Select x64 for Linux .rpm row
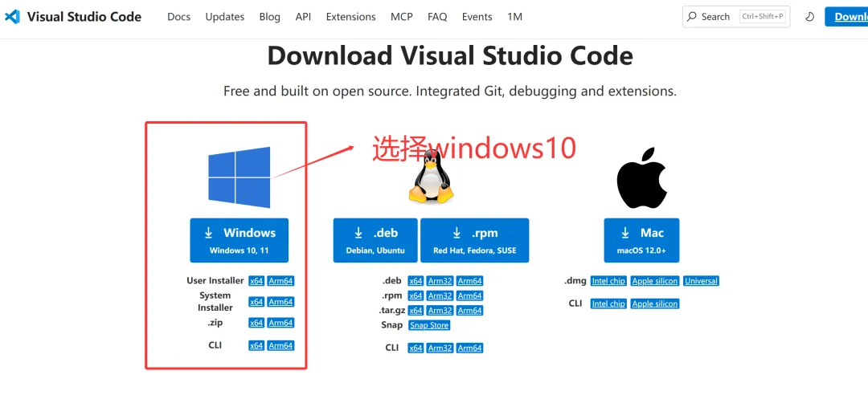The image size is (868, 395). 416,296
